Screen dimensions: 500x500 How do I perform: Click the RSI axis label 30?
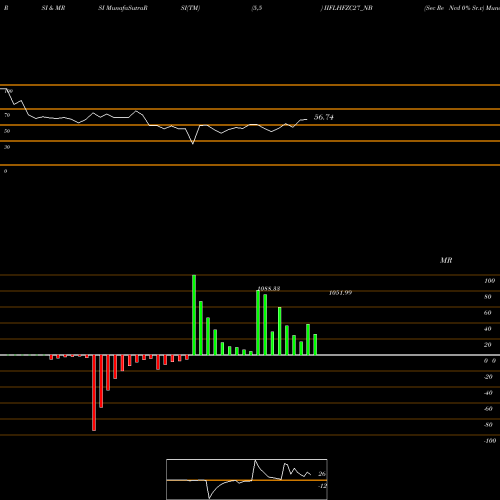(7, 147)
